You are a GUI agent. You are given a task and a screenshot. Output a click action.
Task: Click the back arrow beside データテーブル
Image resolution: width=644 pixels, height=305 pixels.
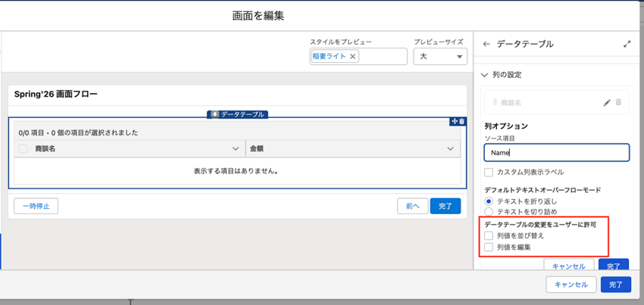[x=486, y=45]
